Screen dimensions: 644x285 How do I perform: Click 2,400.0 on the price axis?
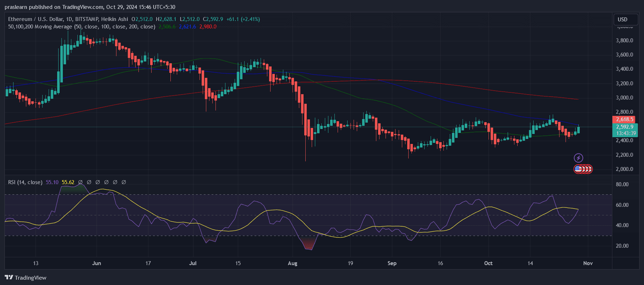[624, 140]
